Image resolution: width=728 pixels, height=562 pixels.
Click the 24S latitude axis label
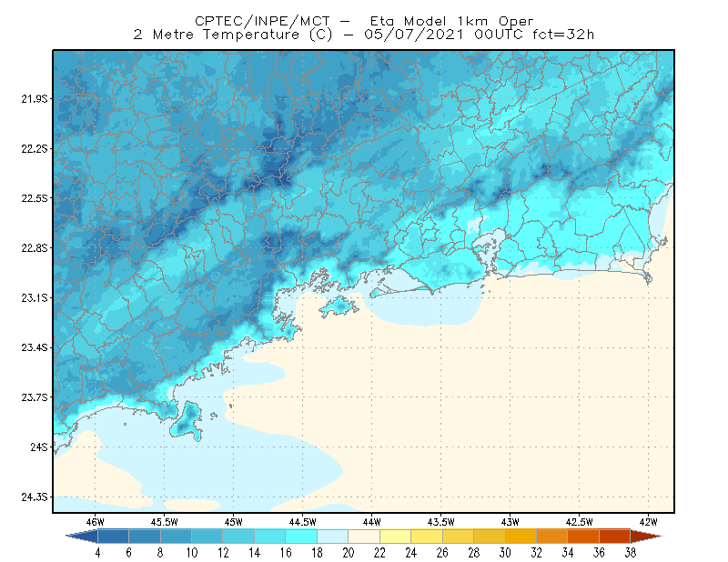[38, 447]
